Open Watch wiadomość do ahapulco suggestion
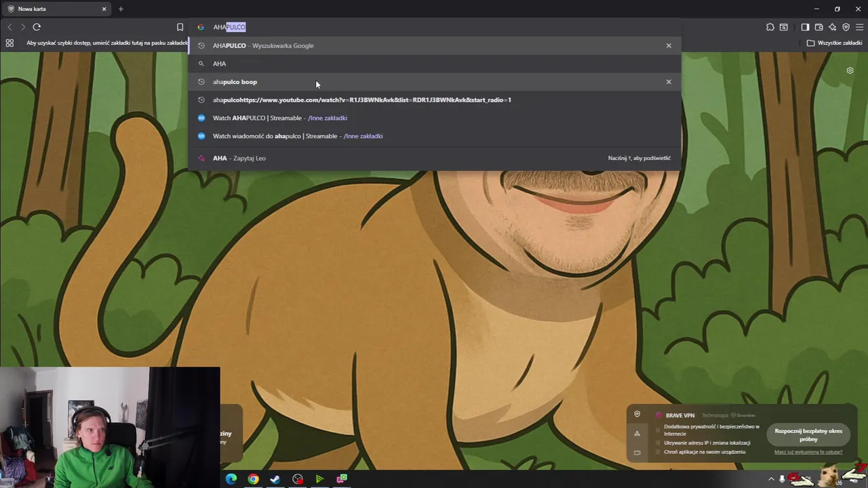This screenshot has width=868, height=488. 434,136
